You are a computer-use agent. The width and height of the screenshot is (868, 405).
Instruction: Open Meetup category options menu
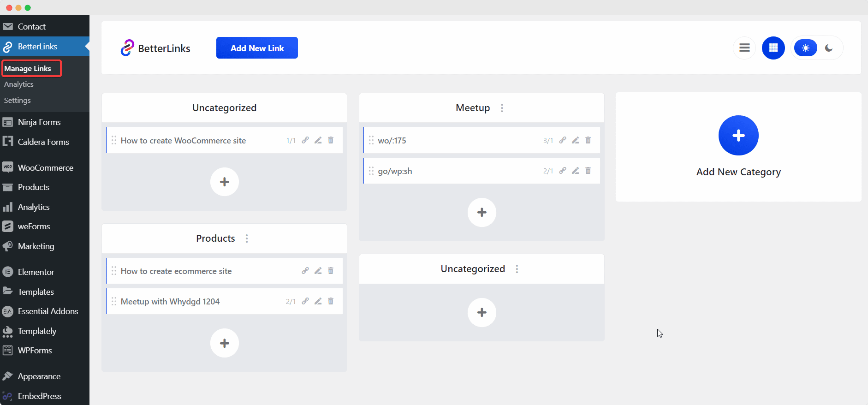(502, 108)
